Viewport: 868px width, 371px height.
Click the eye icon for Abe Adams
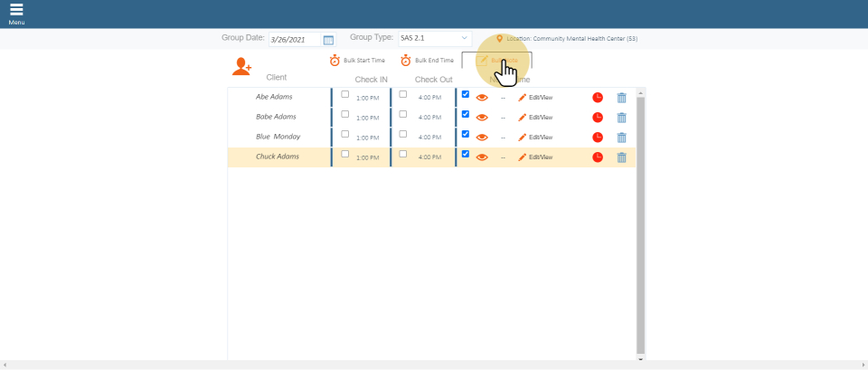point(482,97)
